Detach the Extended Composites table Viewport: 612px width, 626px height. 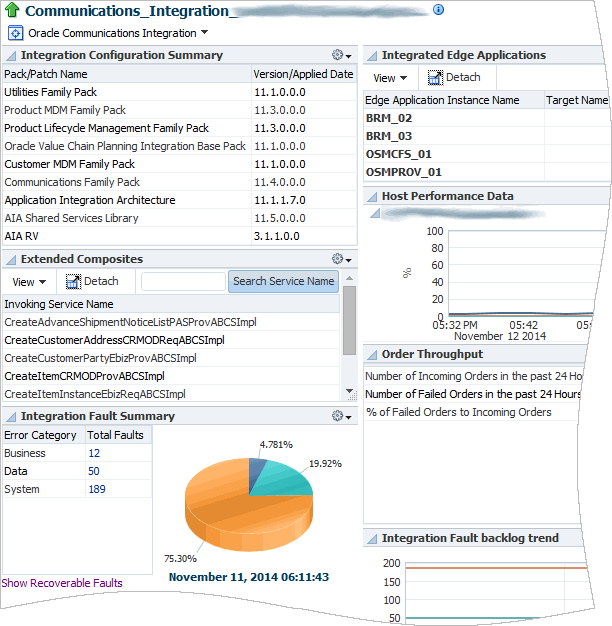point(92,281)
